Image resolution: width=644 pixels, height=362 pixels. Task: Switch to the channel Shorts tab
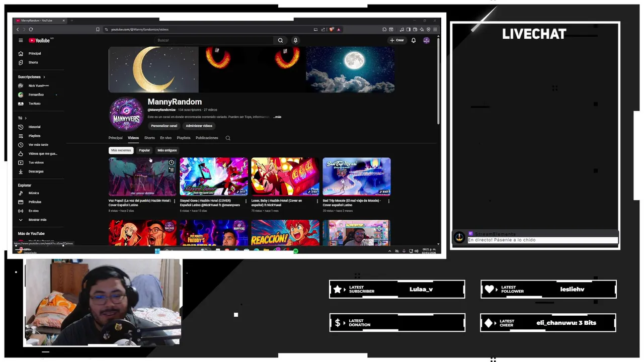tap(149, 138)
